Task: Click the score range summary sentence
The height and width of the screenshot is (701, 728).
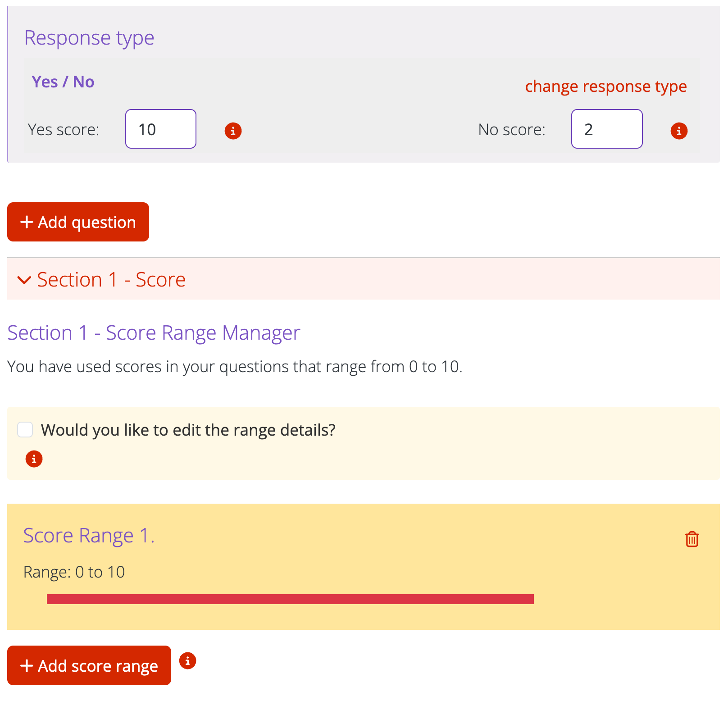Action: (235, 367)
